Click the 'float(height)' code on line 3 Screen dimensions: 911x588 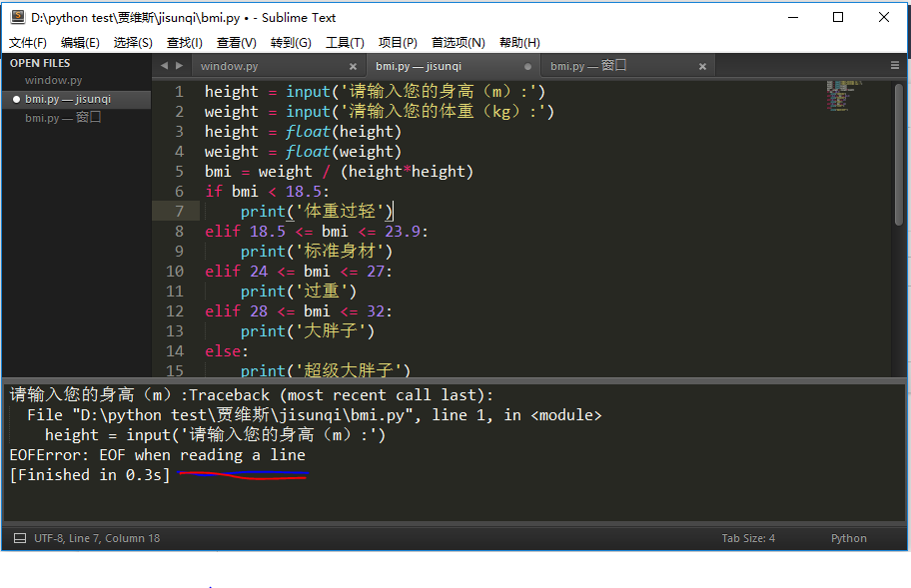point(344,132)
